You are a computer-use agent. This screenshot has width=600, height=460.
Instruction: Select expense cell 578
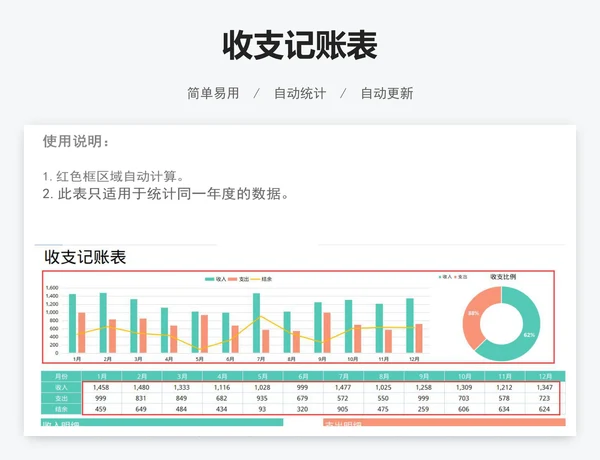[x=504, y=398]
